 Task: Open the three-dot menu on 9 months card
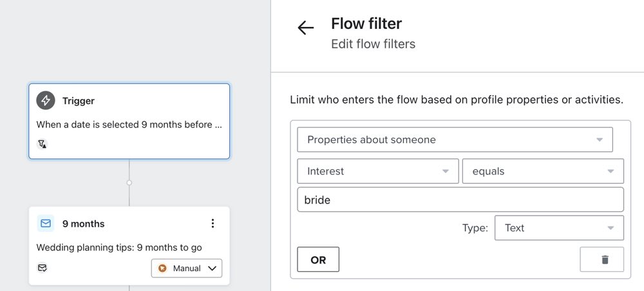213,223
